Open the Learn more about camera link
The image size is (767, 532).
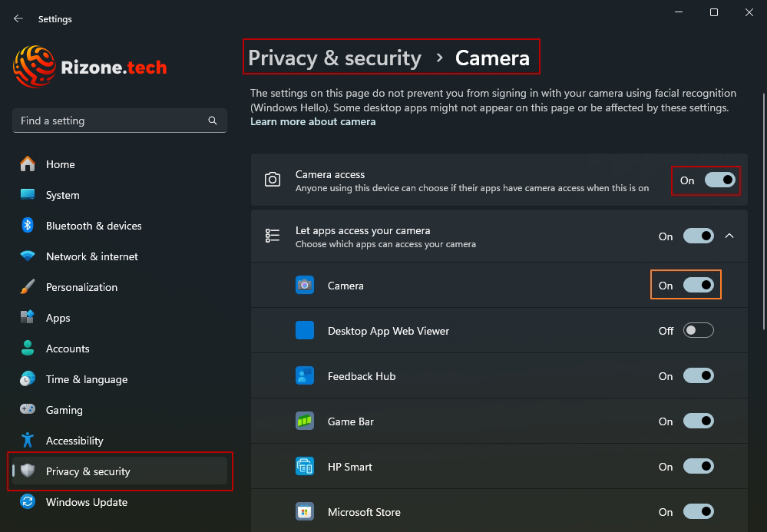click(312, 121)
